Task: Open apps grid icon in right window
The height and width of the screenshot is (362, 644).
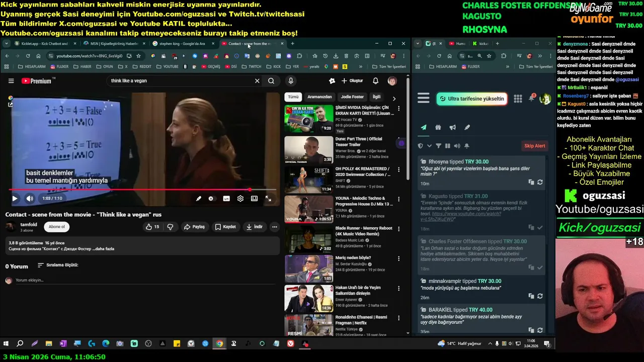Action: pos(518,99)
